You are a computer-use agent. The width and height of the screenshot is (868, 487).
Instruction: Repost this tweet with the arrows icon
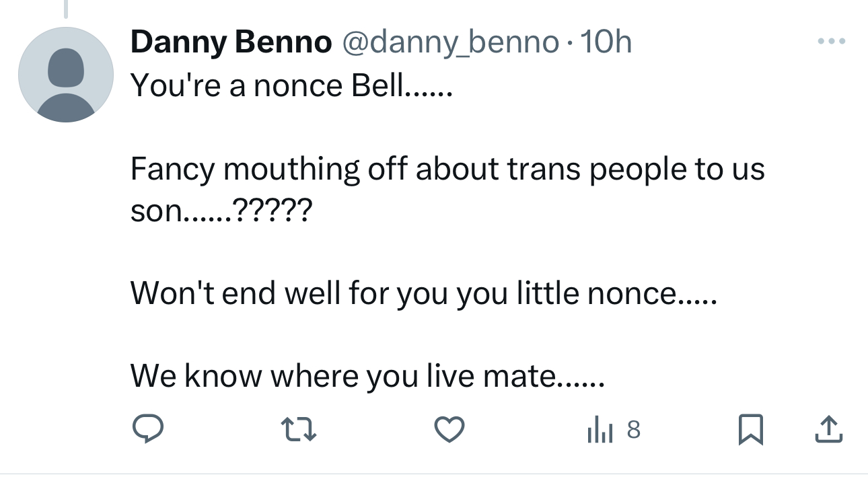(x=298, y=429)
